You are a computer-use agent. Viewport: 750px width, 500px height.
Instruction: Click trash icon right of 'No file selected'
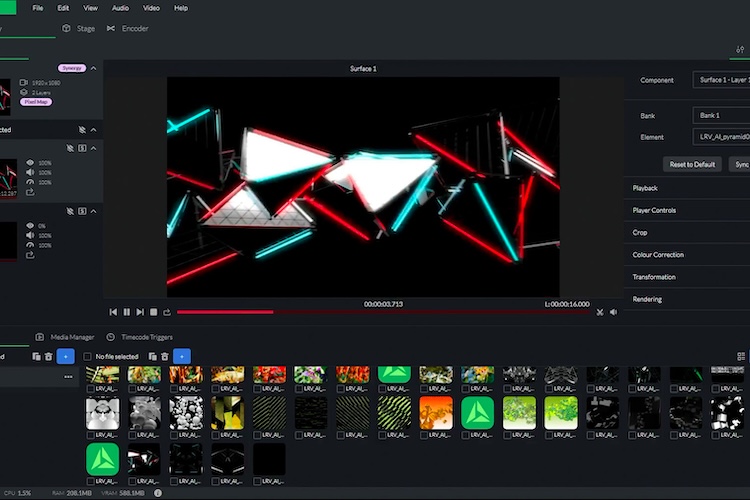tap(165, 356)
